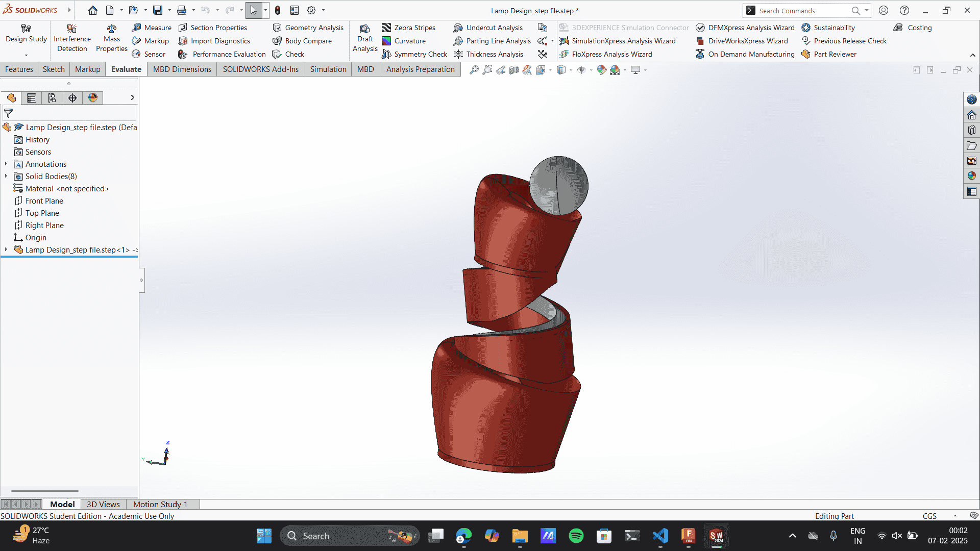Open Parting Line Analysis
The image size is (980, 551).
pyautogui.click(x=492, y=41)
